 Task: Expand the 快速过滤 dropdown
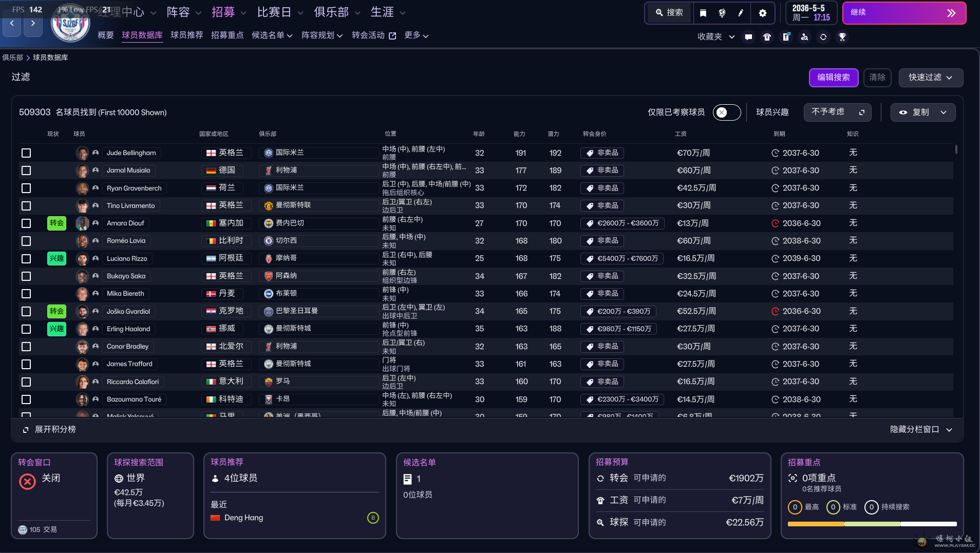pyautogui.click(x=930, y=78)
